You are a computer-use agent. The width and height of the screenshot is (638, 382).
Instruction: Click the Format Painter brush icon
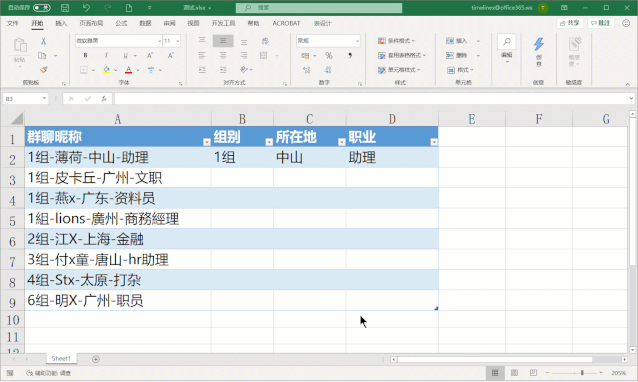pos(44,70)
